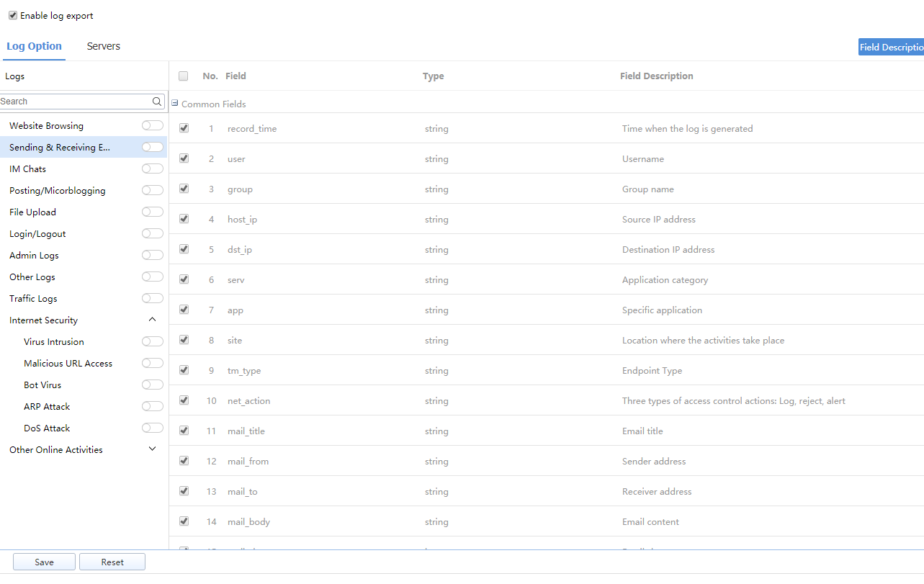This screenshot has height=584, width=924.
Task: Collapse the Internet Security section
Action: coord(152,320)
